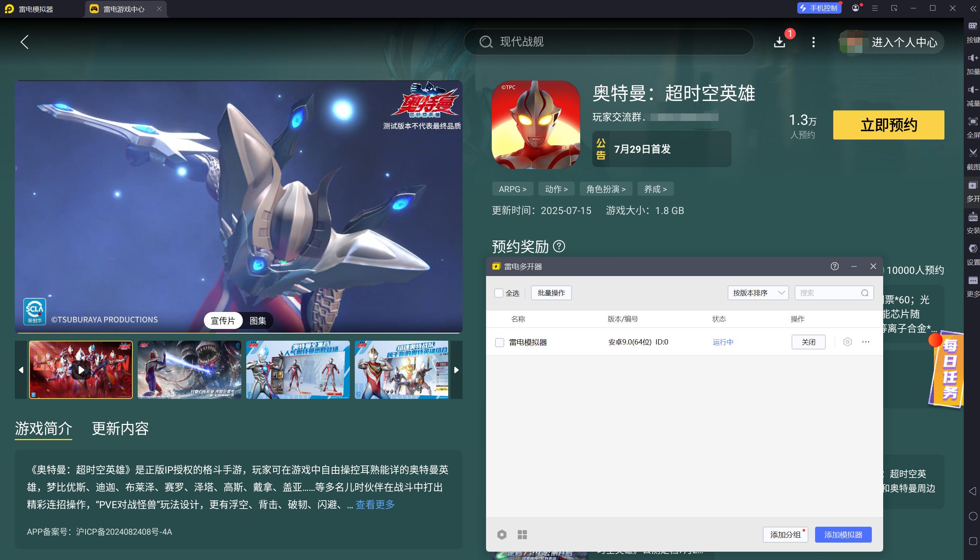Select the sea monster battle thumbnail
980x560 pixels.
189,370
